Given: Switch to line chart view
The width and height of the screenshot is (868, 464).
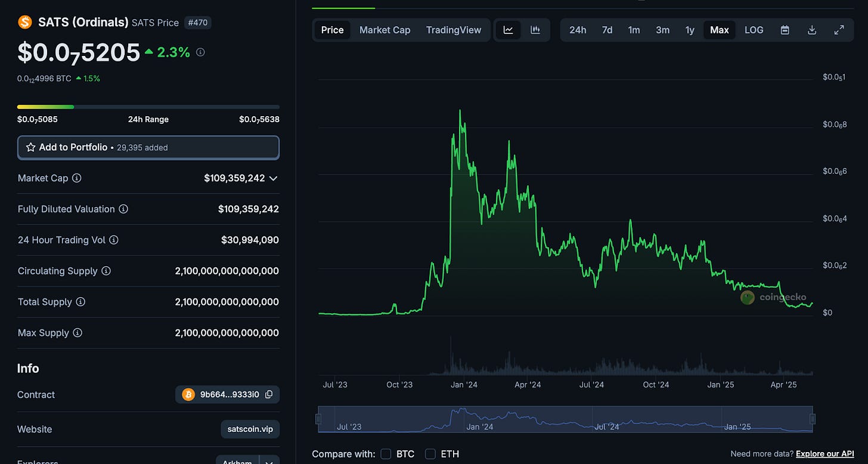Looking at the screenshot, I should click(x=509, y=30).
